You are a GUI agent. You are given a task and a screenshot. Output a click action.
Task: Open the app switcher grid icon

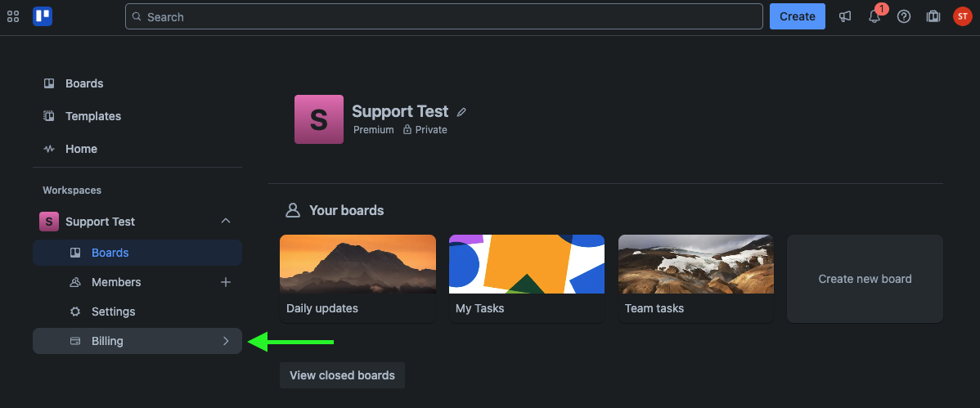pyautogui.click(x=13, y=17)
